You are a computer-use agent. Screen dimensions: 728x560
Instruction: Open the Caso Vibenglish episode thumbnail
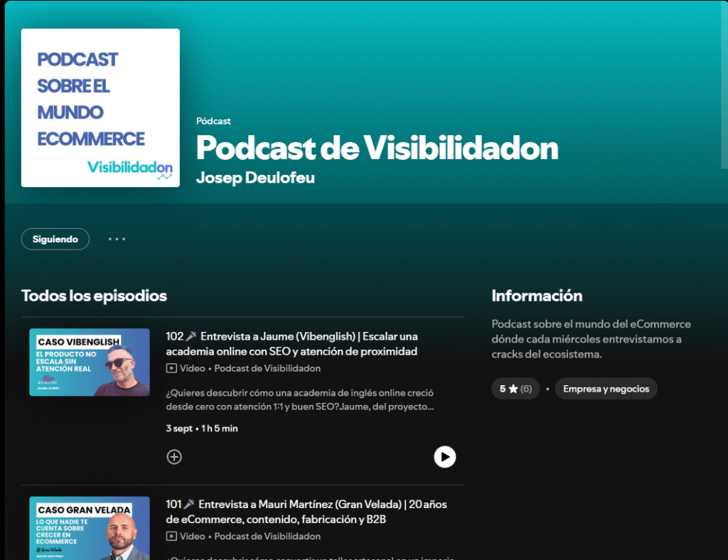[x=90, y=362]
